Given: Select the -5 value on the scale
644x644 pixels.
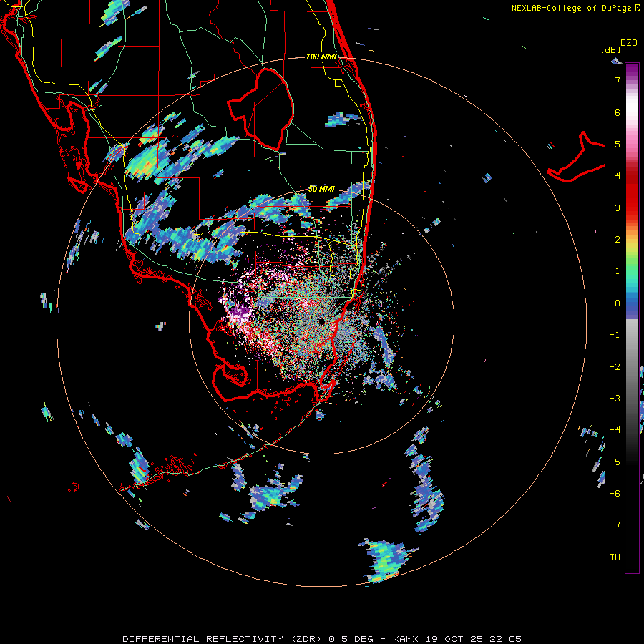Looking at the screenshot, I should pos(615,462).
